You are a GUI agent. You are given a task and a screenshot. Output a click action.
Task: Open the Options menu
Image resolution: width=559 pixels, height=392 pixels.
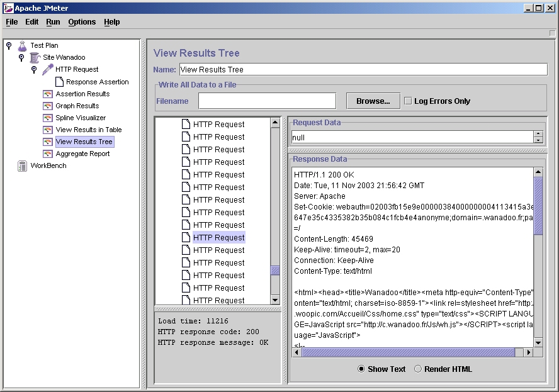coord(82,21)
